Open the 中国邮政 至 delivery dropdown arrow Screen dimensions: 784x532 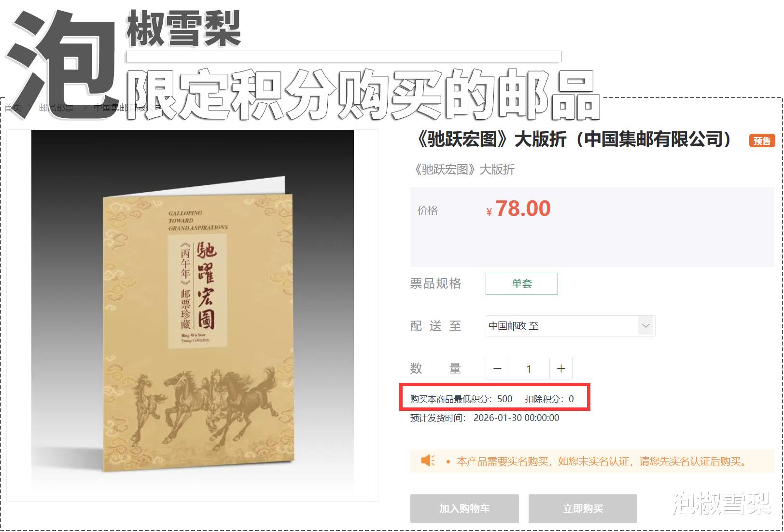click(646, 326)
